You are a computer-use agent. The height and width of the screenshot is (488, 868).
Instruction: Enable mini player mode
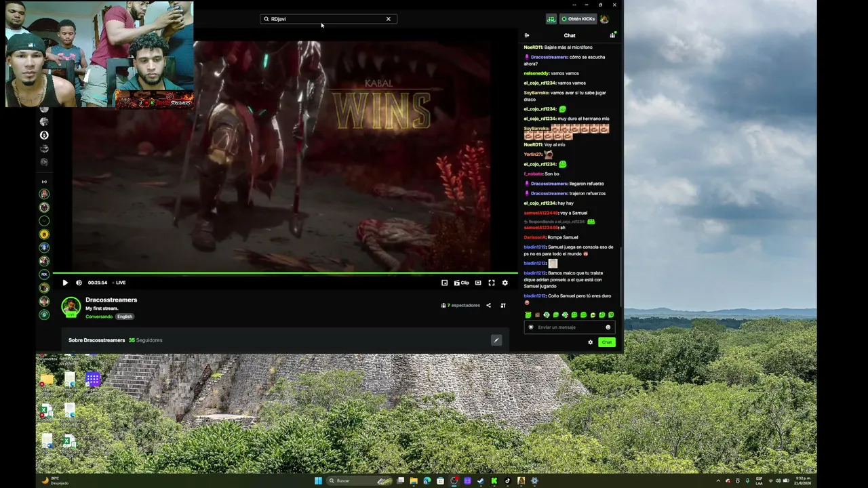coord(444,283)
